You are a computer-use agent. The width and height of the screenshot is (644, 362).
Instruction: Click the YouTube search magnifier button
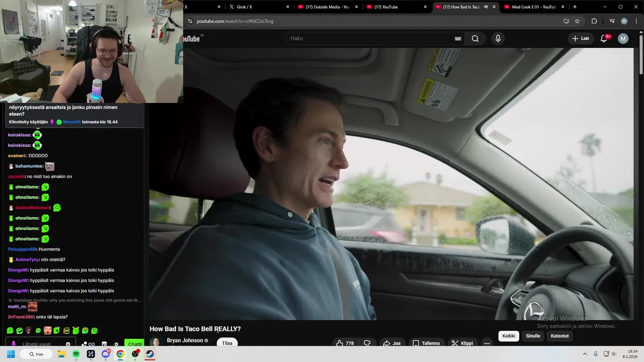(x=475, y=39)
